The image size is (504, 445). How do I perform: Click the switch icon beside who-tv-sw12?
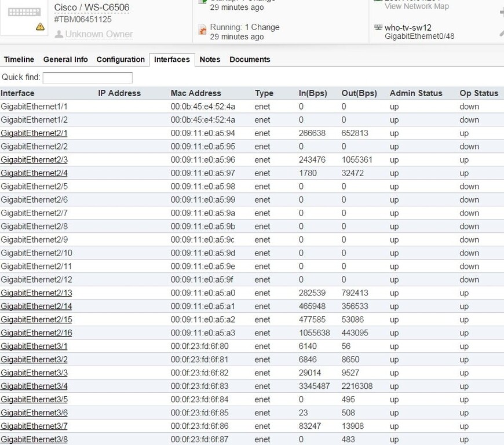point(378,27)
